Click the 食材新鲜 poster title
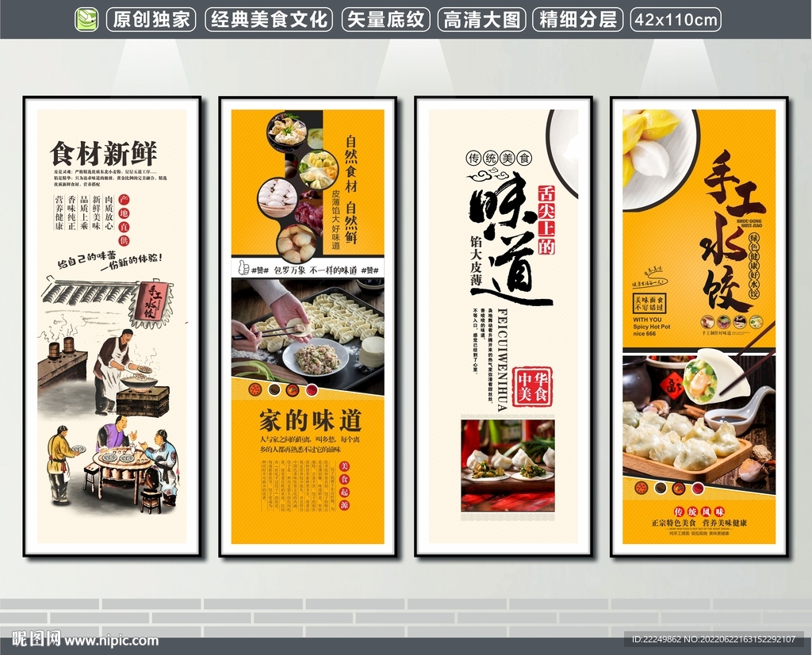 click(x=104, y=154)
